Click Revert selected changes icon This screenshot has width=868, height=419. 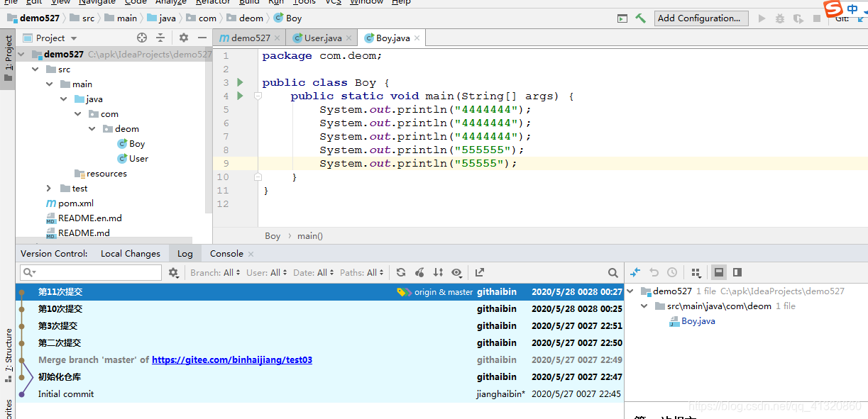point(654,272)
